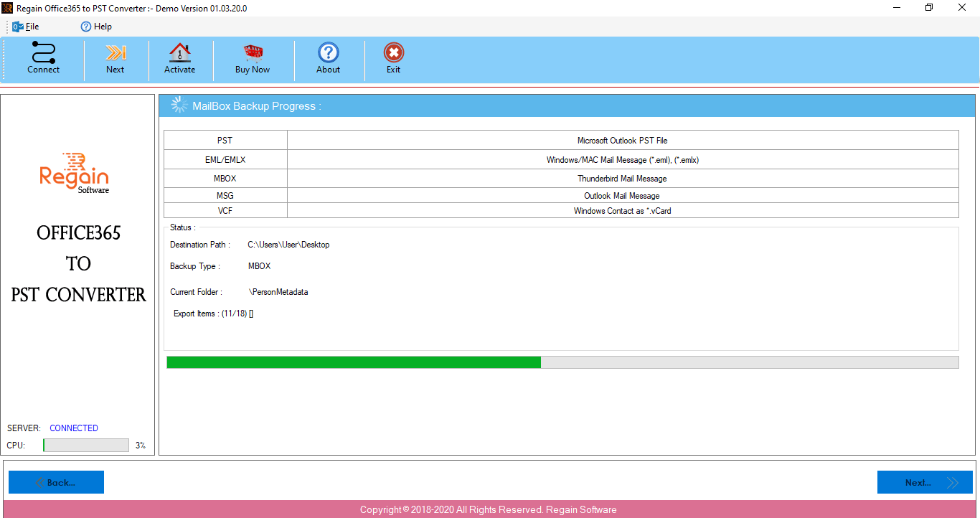This screenshot has width=980, height=518.
Task: Click the Regain Software logo
Action: click(74, 173)
